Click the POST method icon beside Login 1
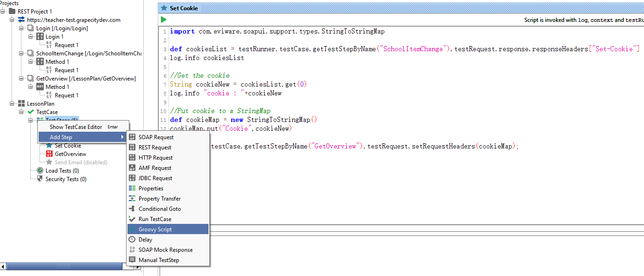The height and width of the screenshot is (276, 644). (40, 36)
